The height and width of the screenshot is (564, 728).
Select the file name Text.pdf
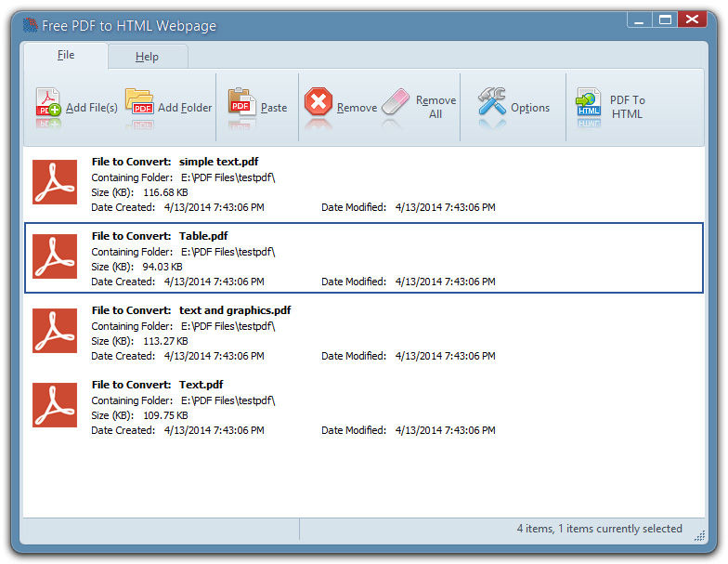pos(201,385)
